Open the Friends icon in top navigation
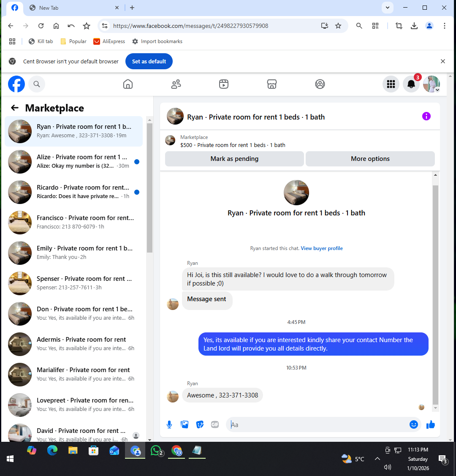The image size is (456, 476). 176,84
